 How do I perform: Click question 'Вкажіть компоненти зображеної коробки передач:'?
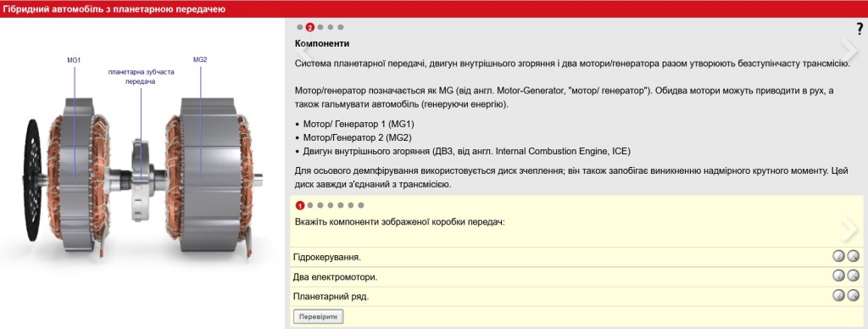point(400,221)
